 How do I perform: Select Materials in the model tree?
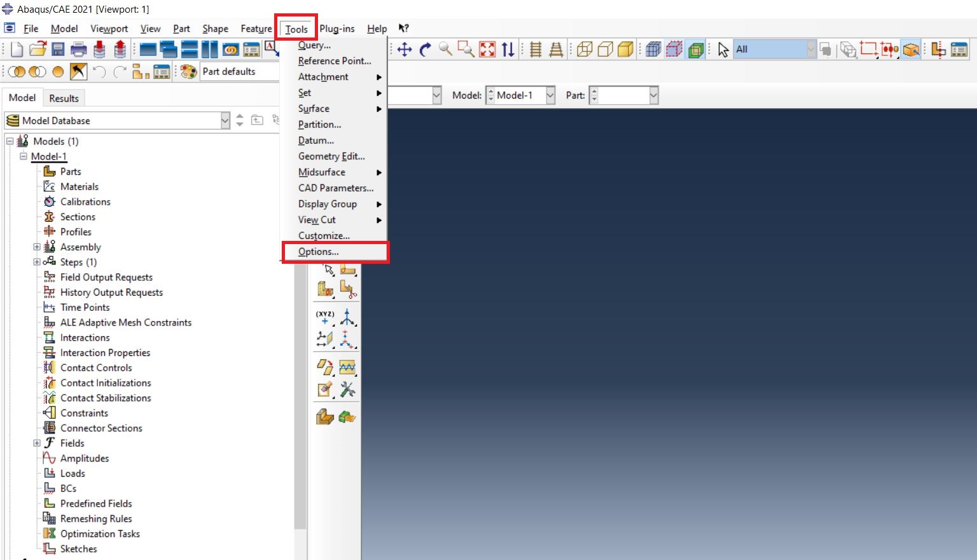(79, 187)
